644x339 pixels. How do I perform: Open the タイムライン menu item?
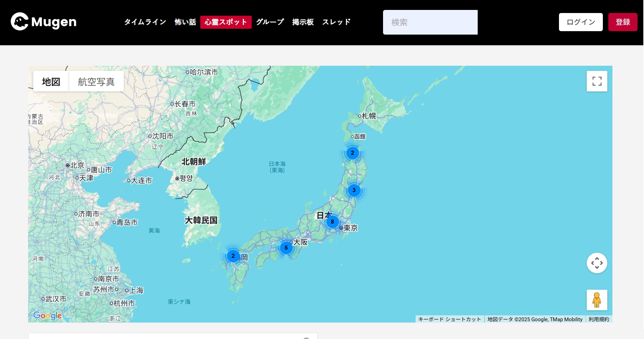click(145, 22)
